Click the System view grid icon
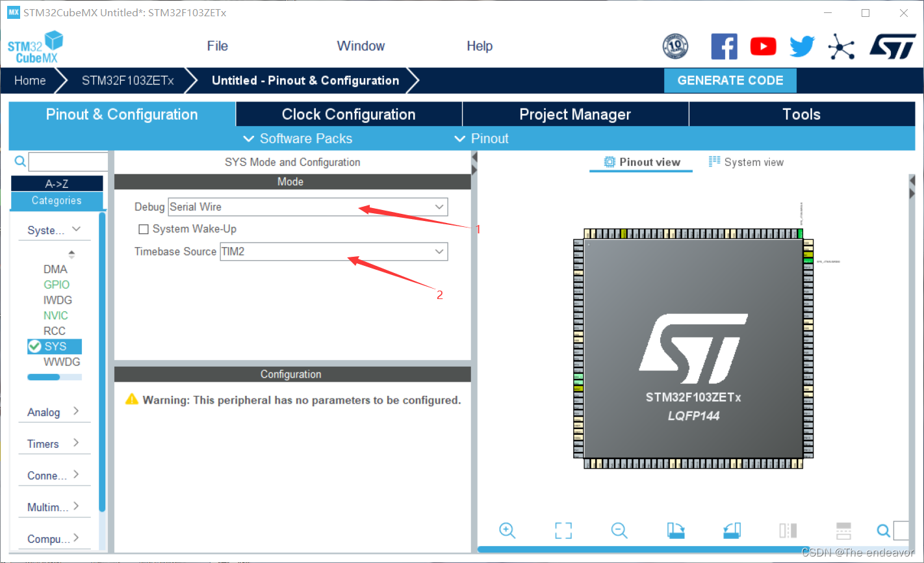Image resolution: width=924 pixels, height=563 pixels. point(715,161)
